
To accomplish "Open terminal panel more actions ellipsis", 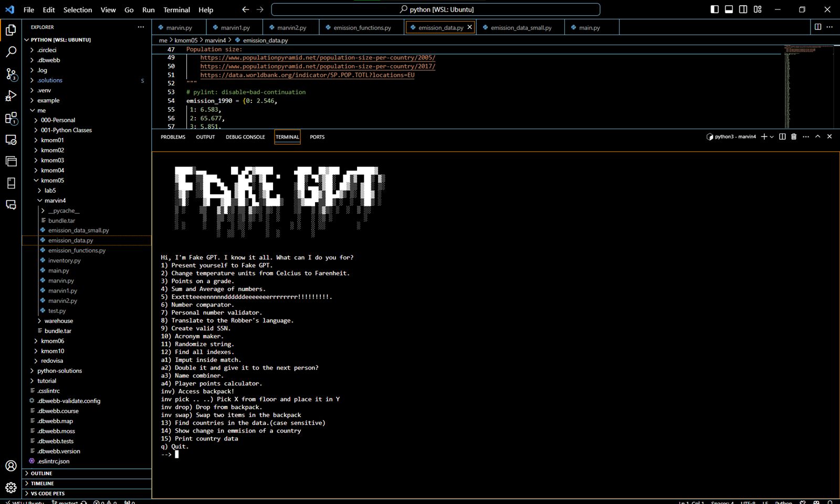I will [806, 136].
